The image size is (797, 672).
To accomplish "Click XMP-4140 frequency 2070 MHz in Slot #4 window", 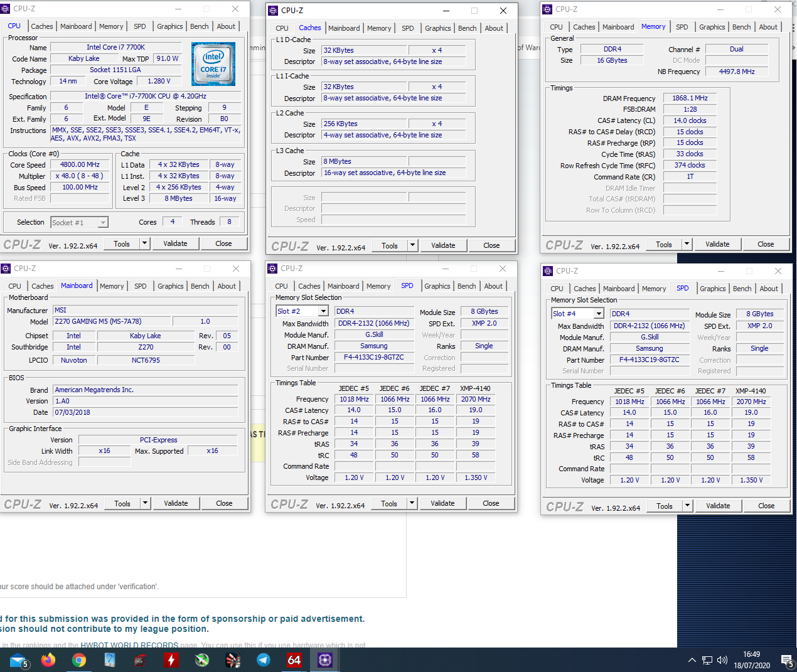I will point(751,402).
